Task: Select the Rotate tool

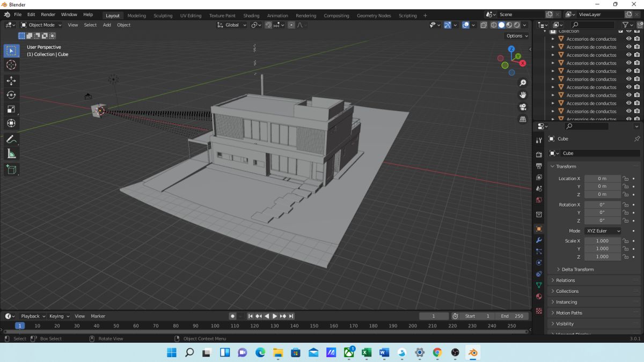Action: click(x=11, y=95)
